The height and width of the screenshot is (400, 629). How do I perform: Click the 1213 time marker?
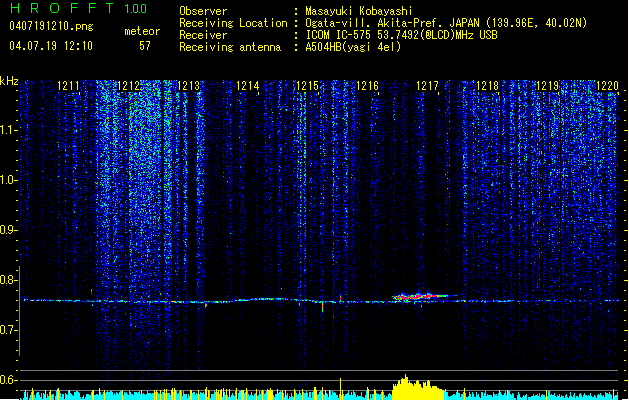[x=188, y=86]
